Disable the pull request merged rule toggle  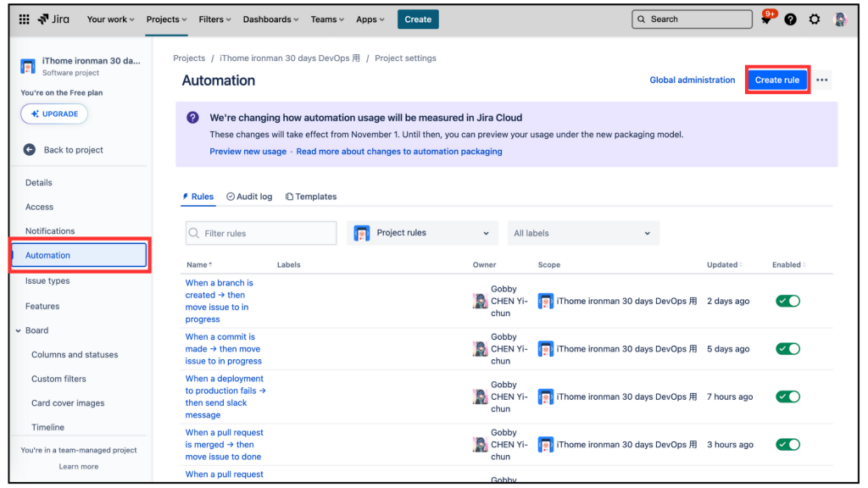[787, 445]
